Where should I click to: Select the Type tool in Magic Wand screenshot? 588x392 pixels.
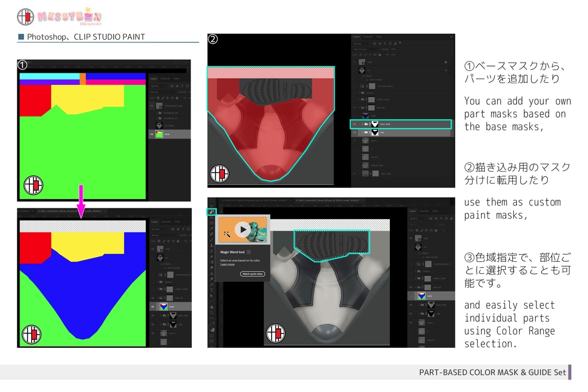coord(211,290)
